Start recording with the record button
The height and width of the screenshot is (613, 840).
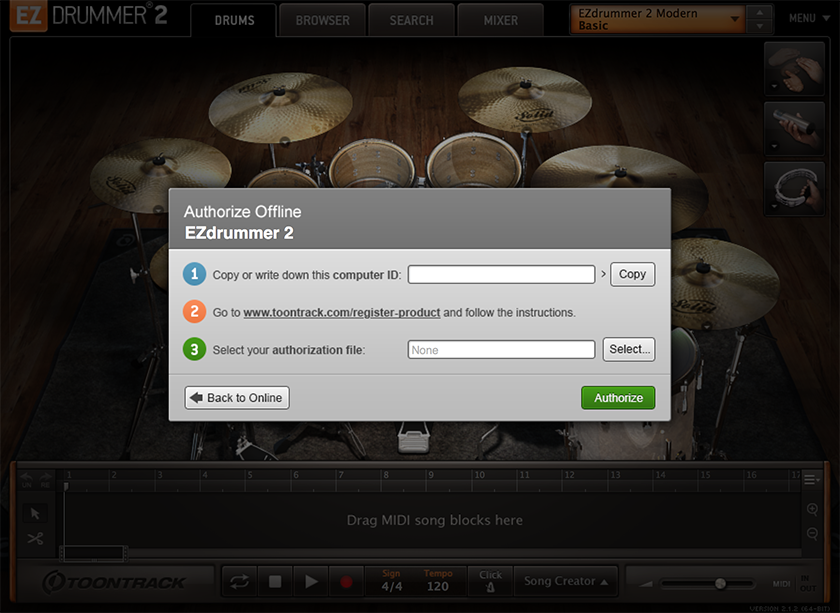346,581
